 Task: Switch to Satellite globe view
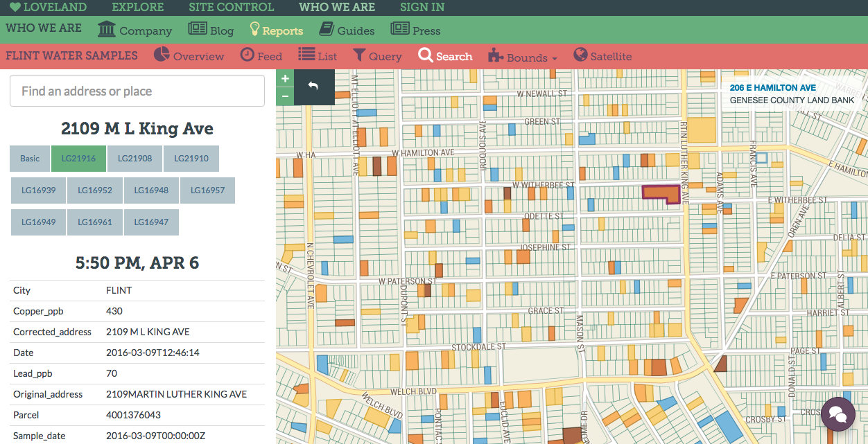click(580, 55)
